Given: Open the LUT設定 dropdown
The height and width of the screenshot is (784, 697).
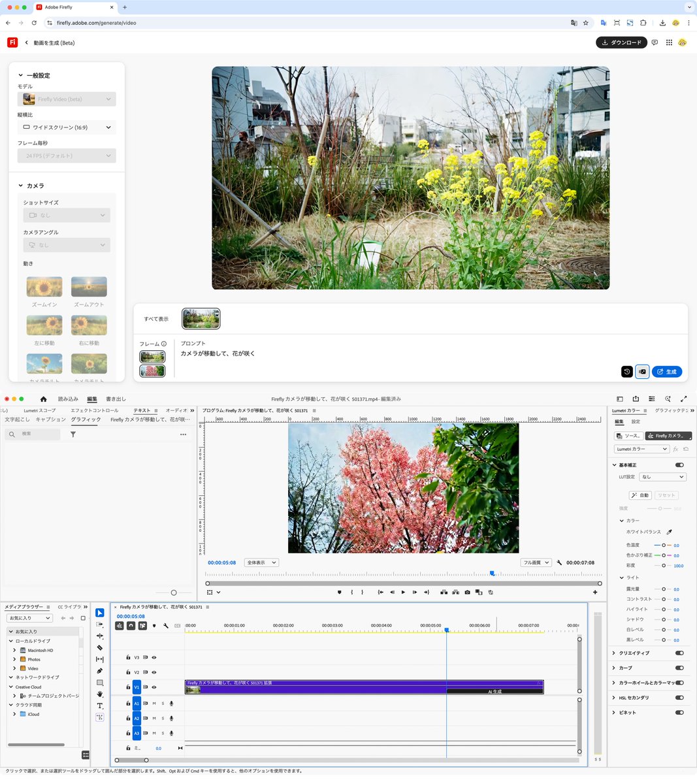Looking at the screenshot, I should 662,477.
